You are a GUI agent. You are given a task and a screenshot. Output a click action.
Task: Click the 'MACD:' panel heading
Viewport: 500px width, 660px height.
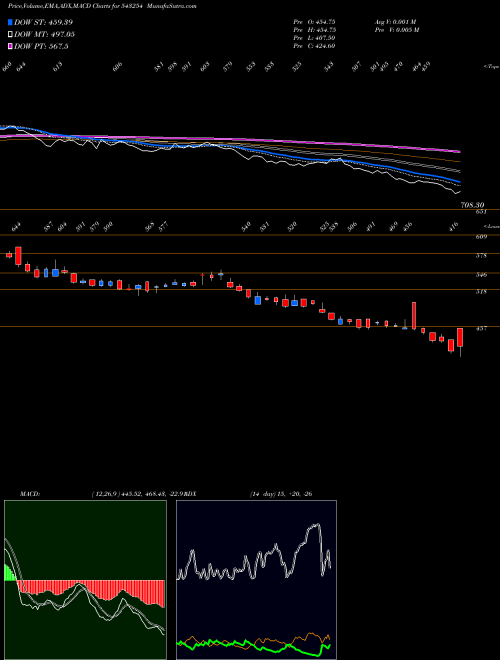click(29, 494)
